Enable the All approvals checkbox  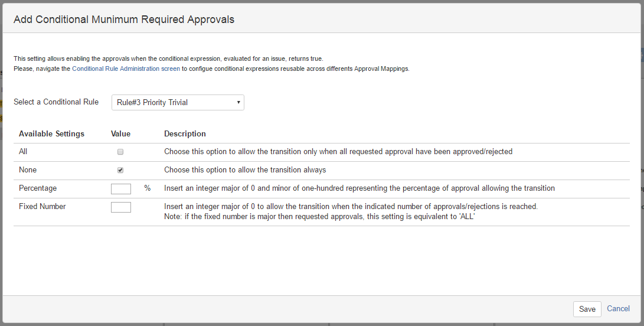[120, 152]
